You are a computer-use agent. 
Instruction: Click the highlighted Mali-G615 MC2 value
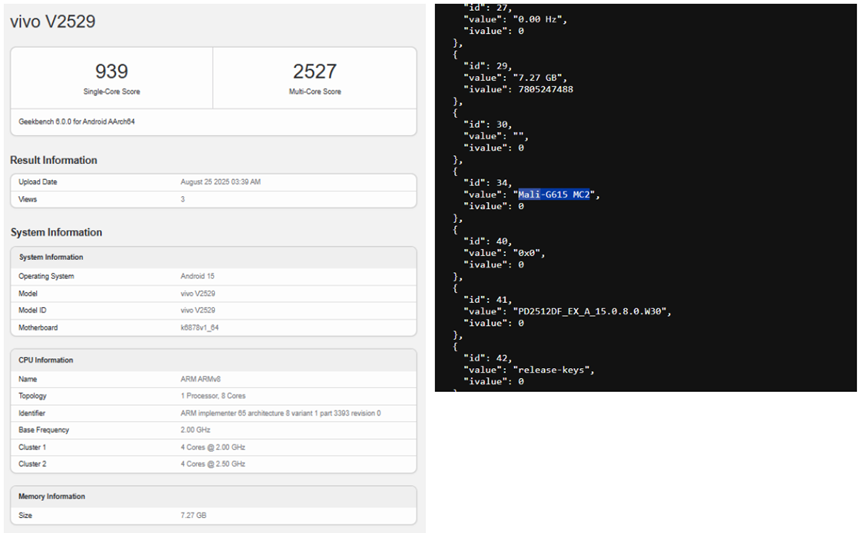(554, 194)
